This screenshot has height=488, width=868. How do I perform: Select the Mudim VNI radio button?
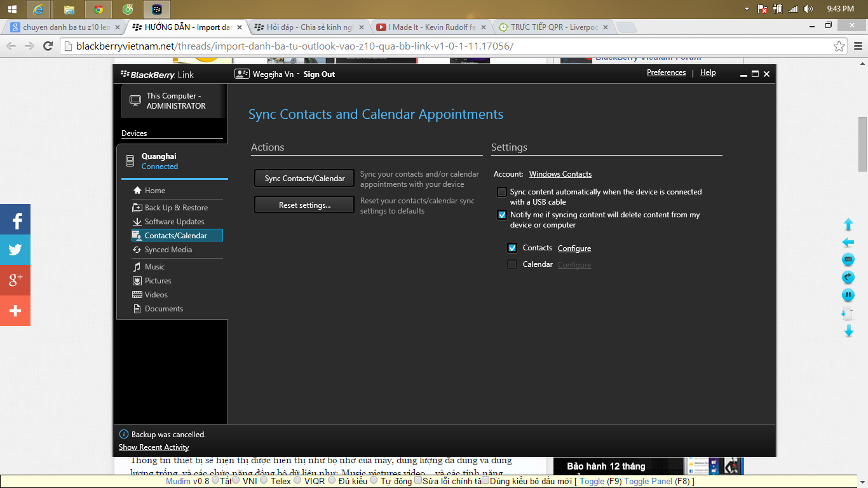(236, 480)
